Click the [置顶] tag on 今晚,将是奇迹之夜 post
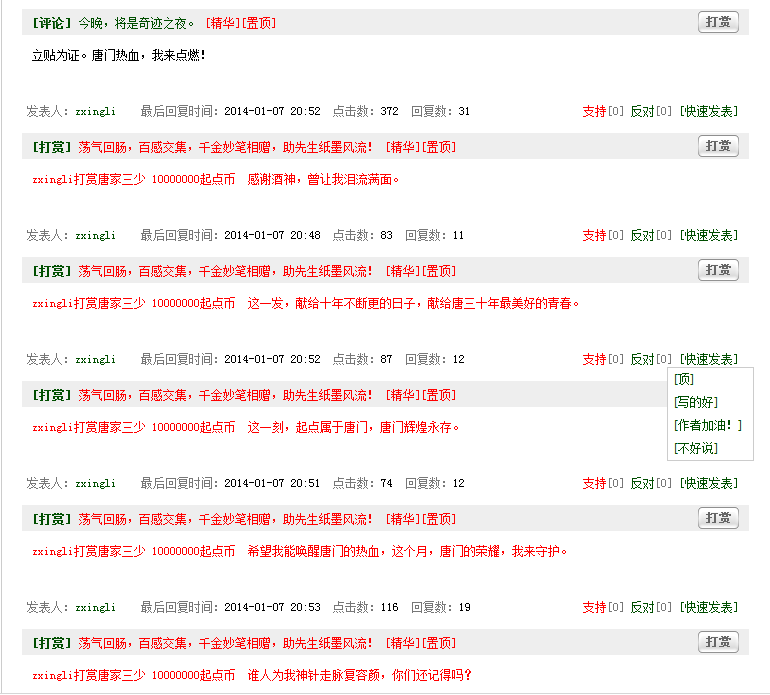The width and height of the screenshot is (770, 695). pyautogui.click(x=258, y=23)
